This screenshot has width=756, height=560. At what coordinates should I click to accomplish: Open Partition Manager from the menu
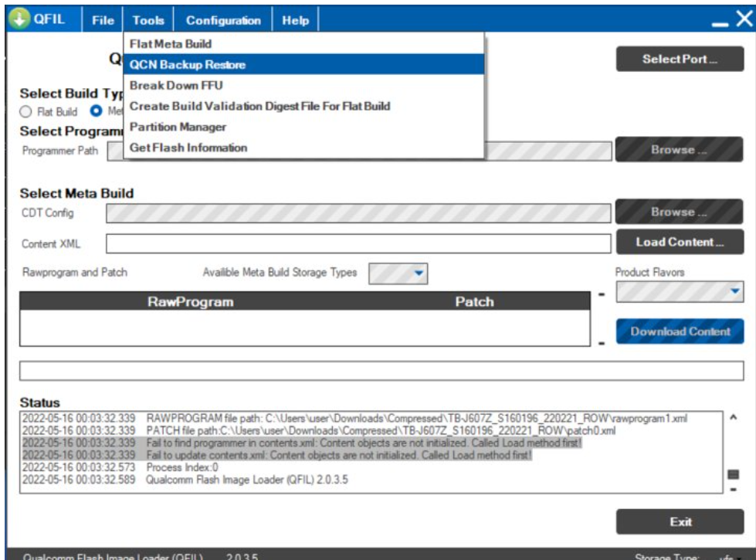click(x=303, y=127)
